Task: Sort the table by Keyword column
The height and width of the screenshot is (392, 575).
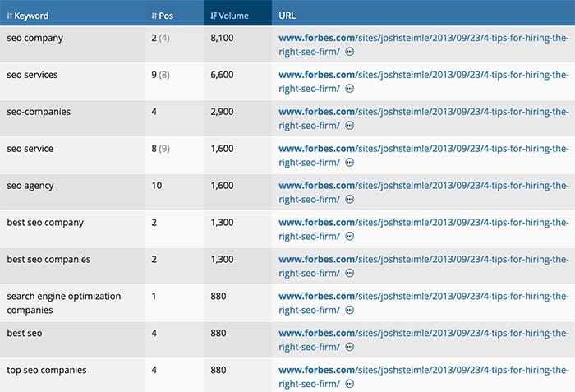Action: coord(27,16)
